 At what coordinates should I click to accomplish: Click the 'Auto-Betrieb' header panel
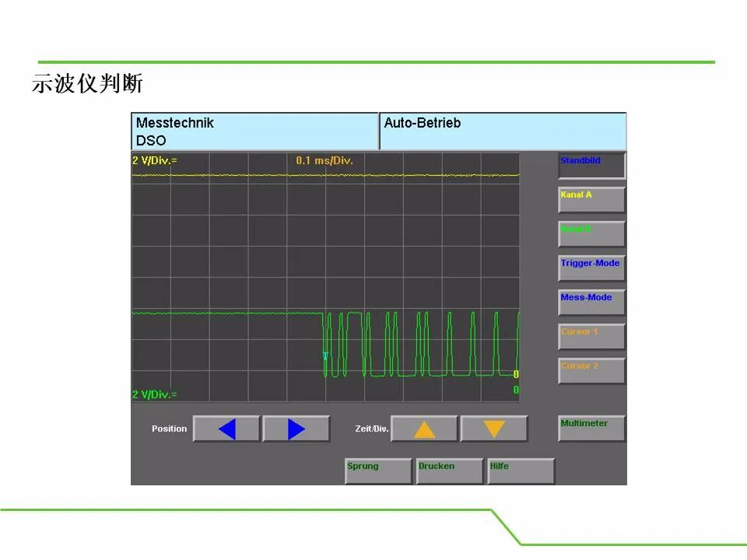503,131
